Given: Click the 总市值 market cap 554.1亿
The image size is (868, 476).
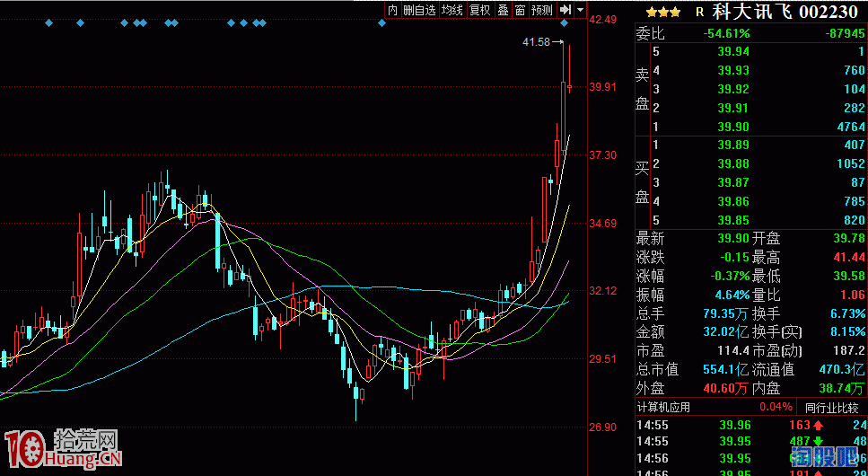Looking at the screenshot, I should [726, 370].
